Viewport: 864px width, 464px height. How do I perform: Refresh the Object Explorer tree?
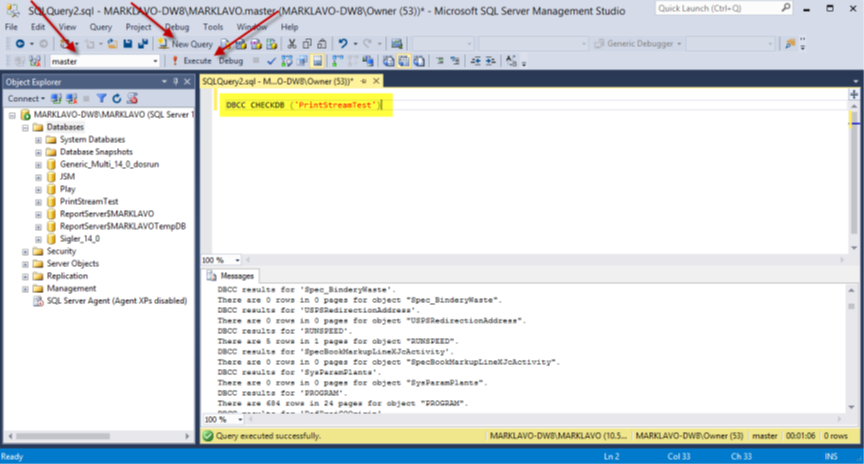117,99
